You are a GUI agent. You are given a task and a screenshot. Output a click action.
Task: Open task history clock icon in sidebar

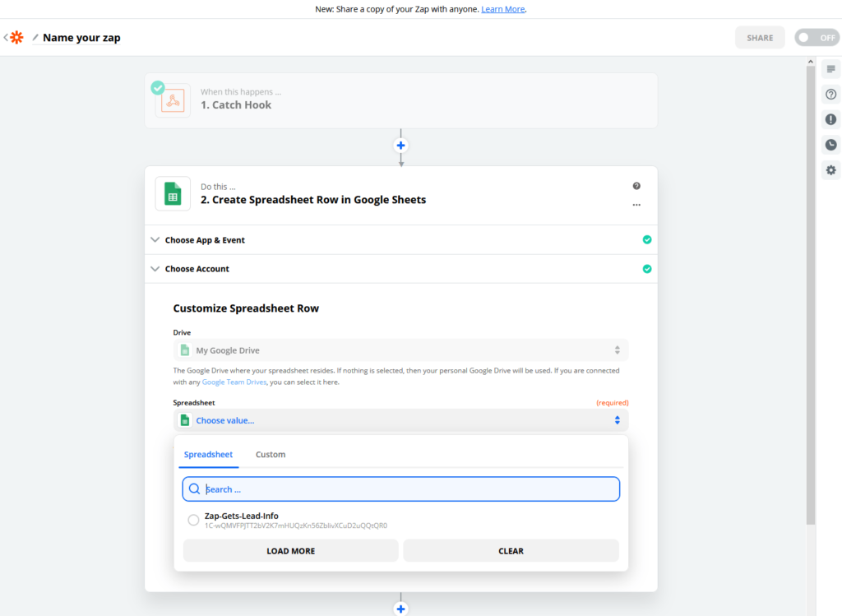coord(830,145)
